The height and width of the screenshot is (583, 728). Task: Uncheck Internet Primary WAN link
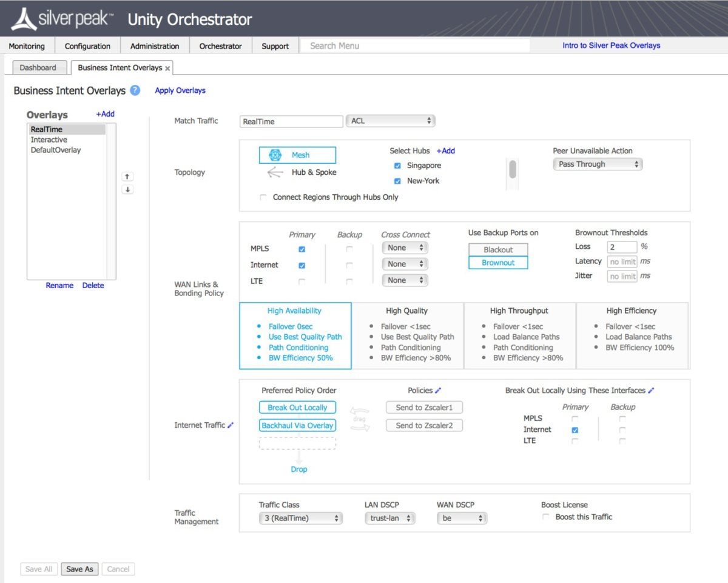[x=302, y=265]
